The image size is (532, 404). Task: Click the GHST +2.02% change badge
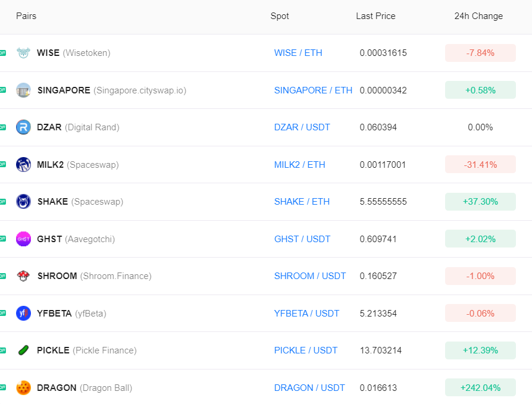point(480,239)
